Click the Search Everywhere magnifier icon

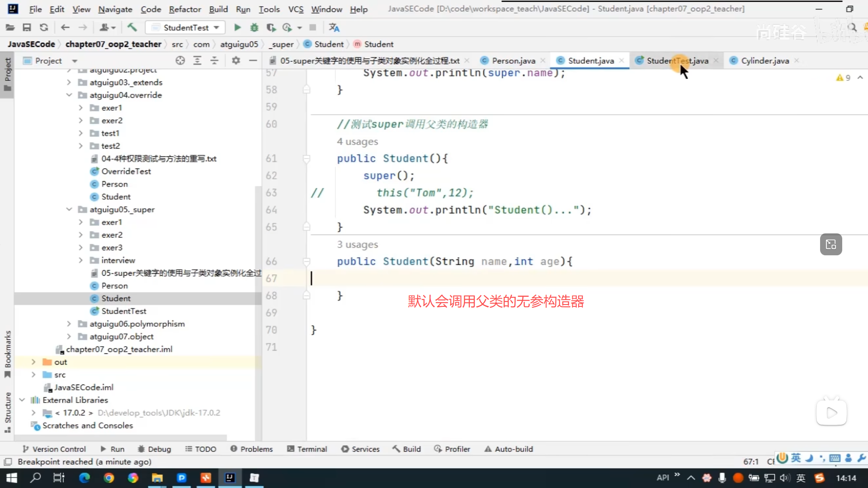point(852,28)
